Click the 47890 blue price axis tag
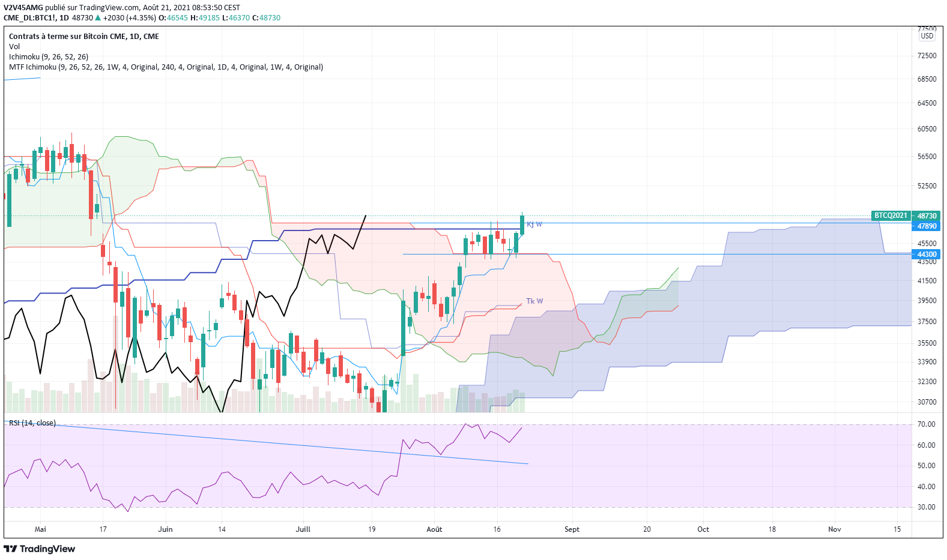Screen dimensions: 947x560 tap(927, 226)
